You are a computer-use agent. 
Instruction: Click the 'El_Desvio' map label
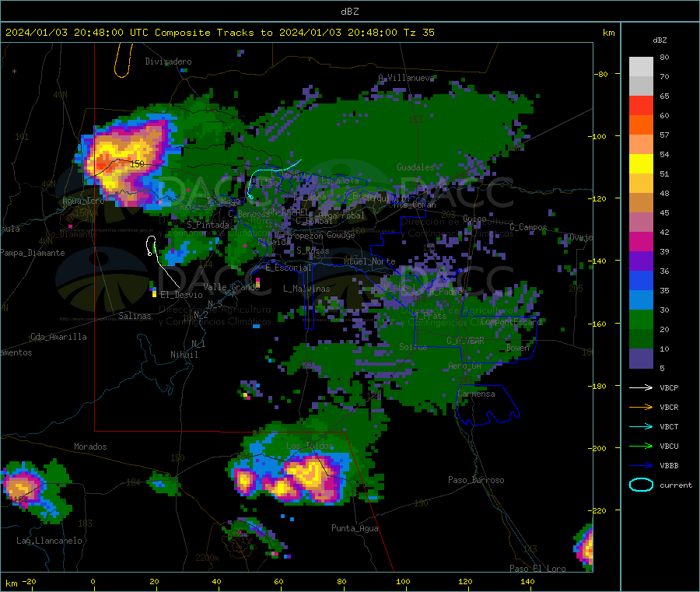pos(181,295)
